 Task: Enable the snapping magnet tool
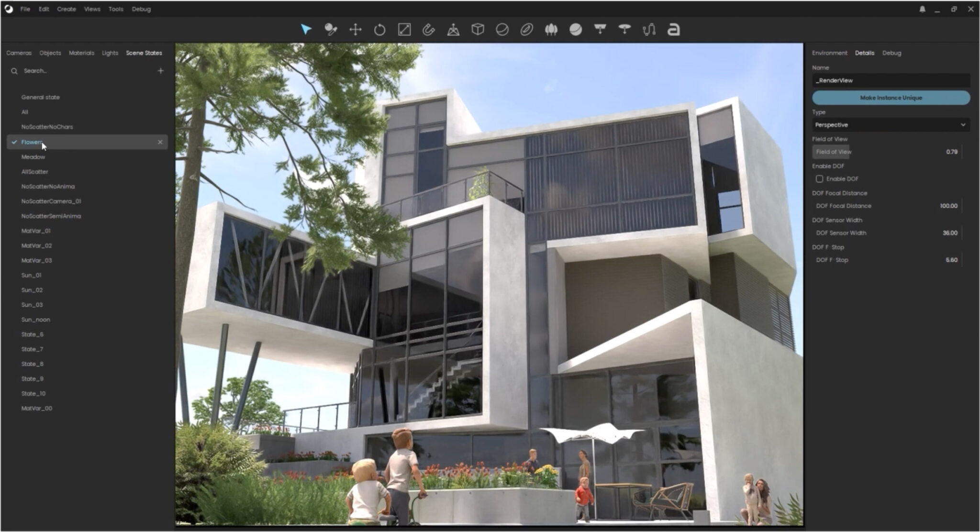429,30
